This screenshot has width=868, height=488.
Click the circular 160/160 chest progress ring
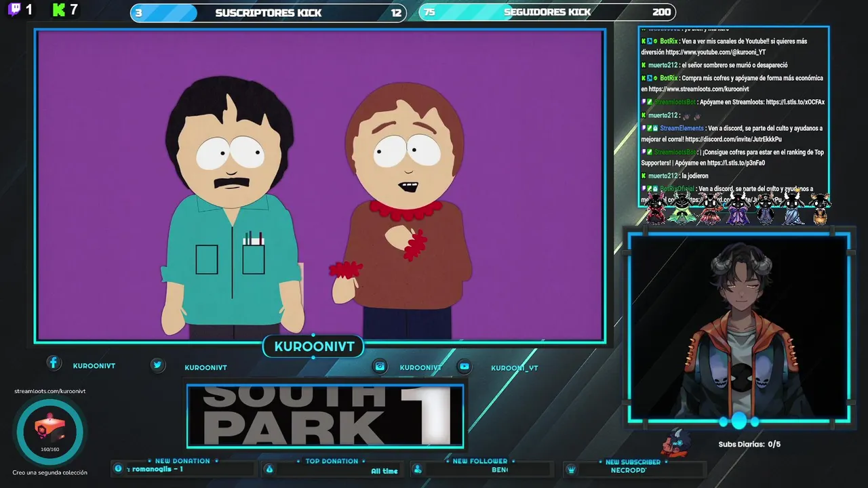click(x=50, y=432)
